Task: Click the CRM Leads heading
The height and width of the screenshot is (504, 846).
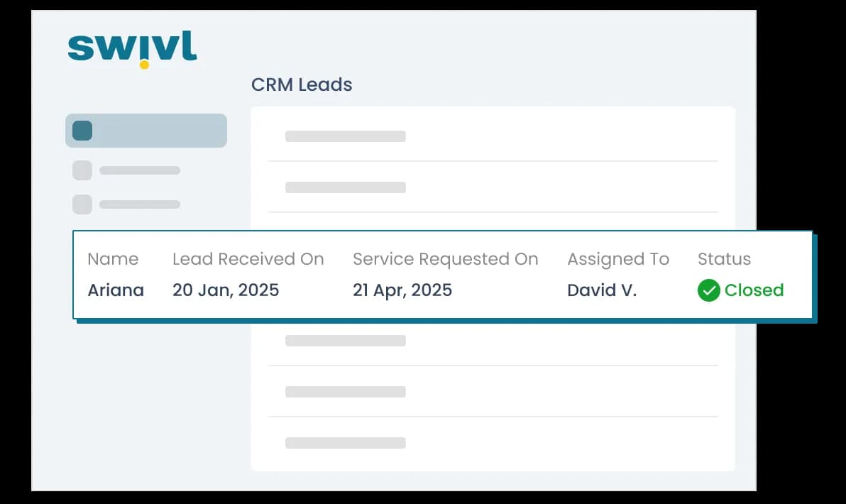Action: tap(302, 84)
